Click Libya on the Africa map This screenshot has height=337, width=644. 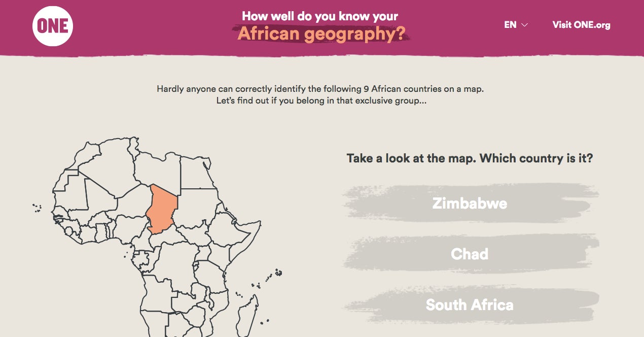tap(157, 172)
